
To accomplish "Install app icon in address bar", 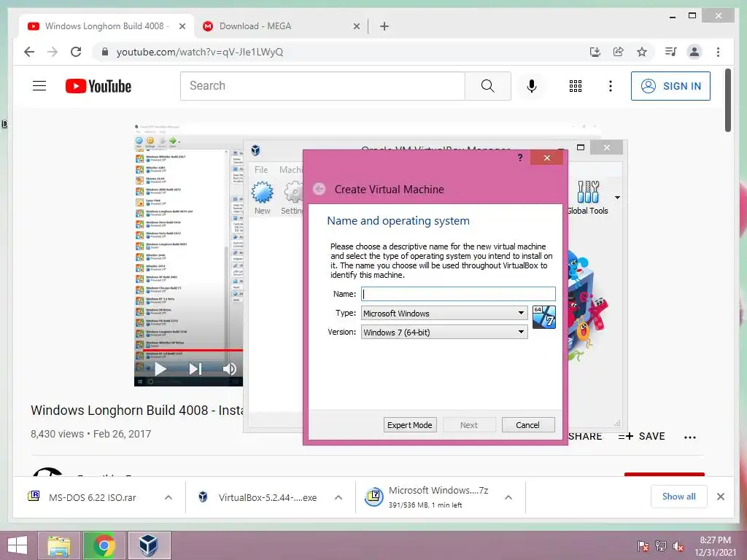I will point(595,52).
